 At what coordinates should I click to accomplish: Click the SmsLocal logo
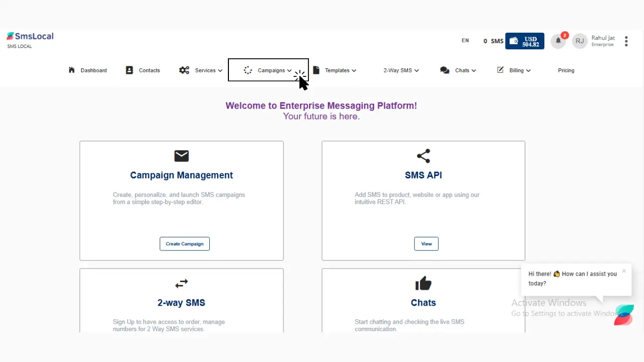(30, 36)
